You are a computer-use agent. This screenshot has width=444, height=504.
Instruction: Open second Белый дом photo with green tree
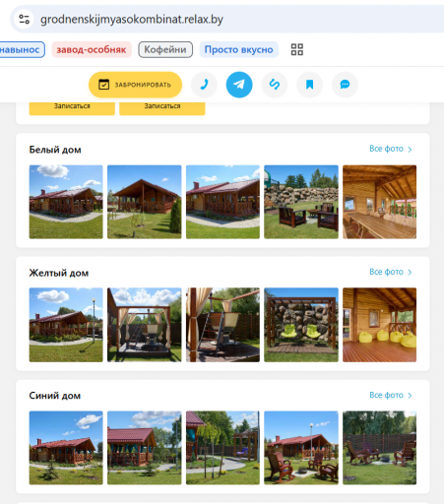(x=145, y=202)
